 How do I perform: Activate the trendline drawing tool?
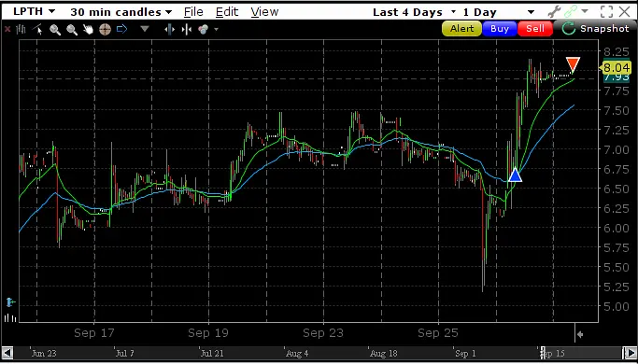tap(38, 29)
